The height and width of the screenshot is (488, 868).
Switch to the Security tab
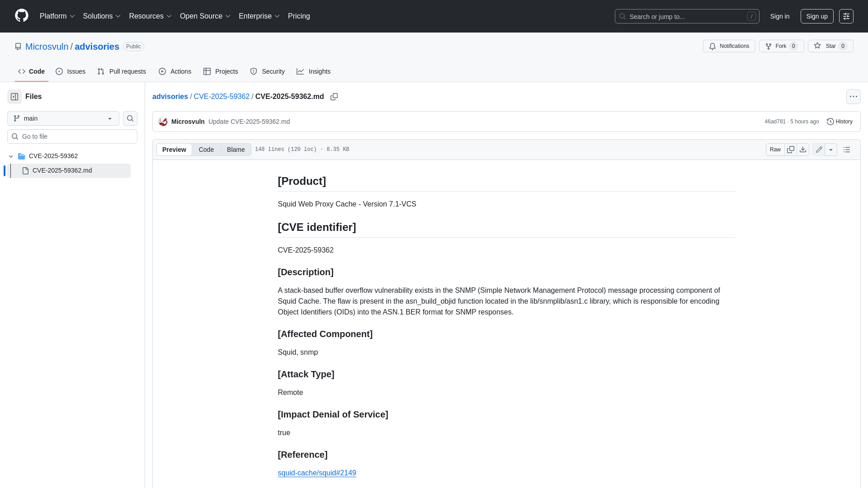click(x=267, y=71)
